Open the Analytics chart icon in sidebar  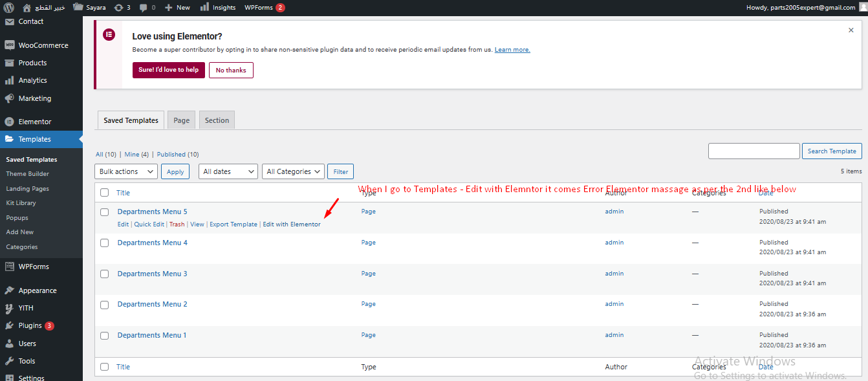coord(9,80)
